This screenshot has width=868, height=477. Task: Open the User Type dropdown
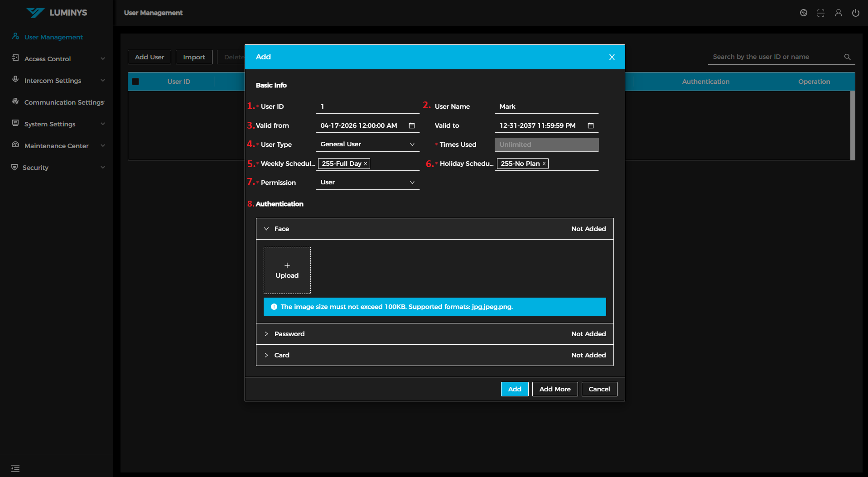(x=367, y=145)
